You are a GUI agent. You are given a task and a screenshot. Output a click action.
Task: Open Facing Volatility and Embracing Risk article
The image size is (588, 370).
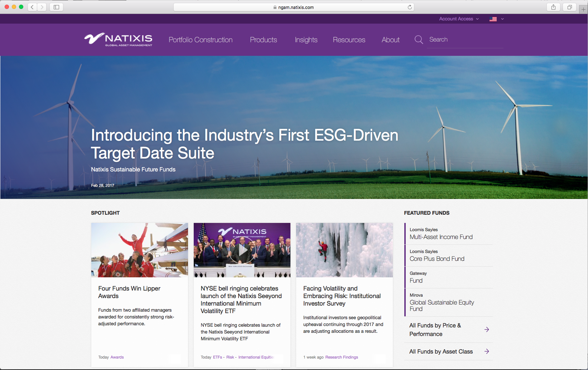point(342,296)
